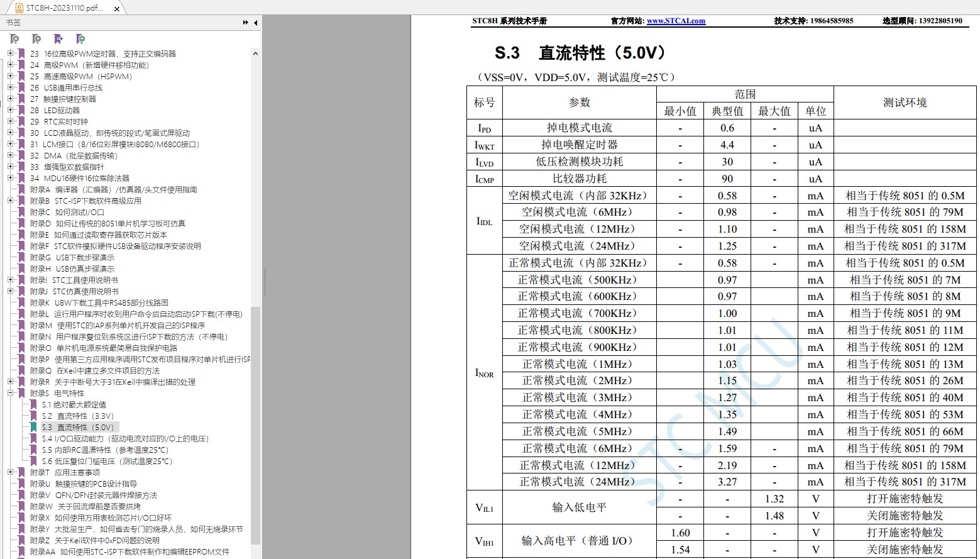Click bookmark icon beside 附录T 应用注意事项
This screenshot has height=559, width=980.
[x=21, y=472]
